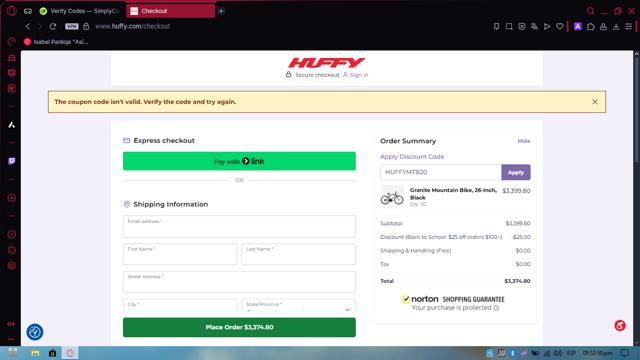This screenshot has width=640, height=360.
Task: Open the sidebar three-dots more menu
Action: pos(11,339)
